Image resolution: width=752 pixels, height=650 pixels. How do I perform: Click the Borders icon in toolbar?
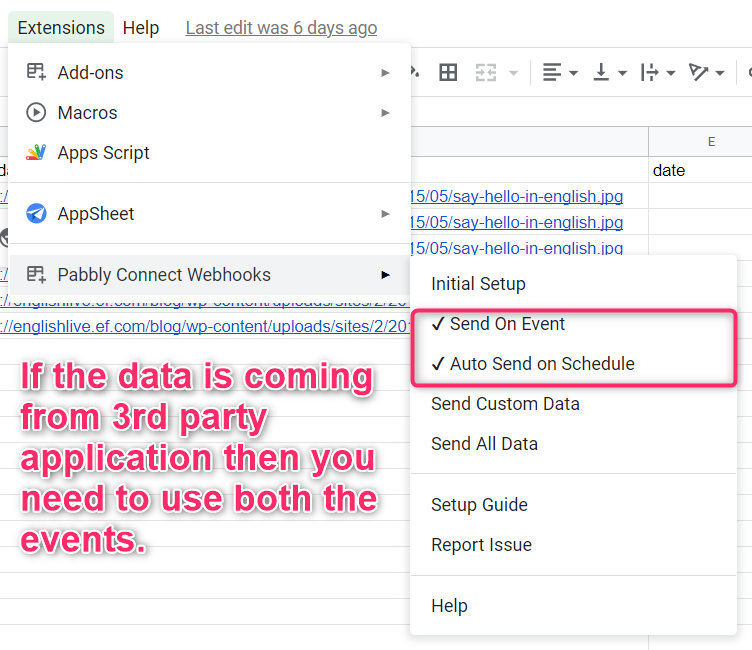pos(448,73)
